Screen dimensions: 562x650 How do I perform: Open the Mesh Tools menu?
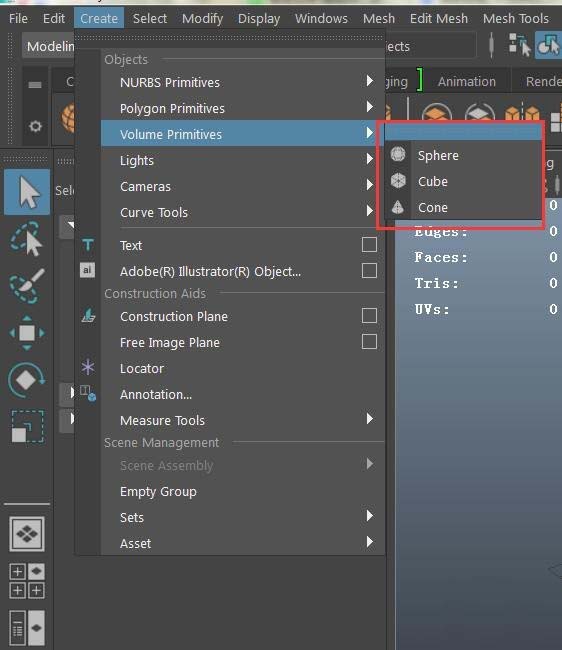coord(516,18)
